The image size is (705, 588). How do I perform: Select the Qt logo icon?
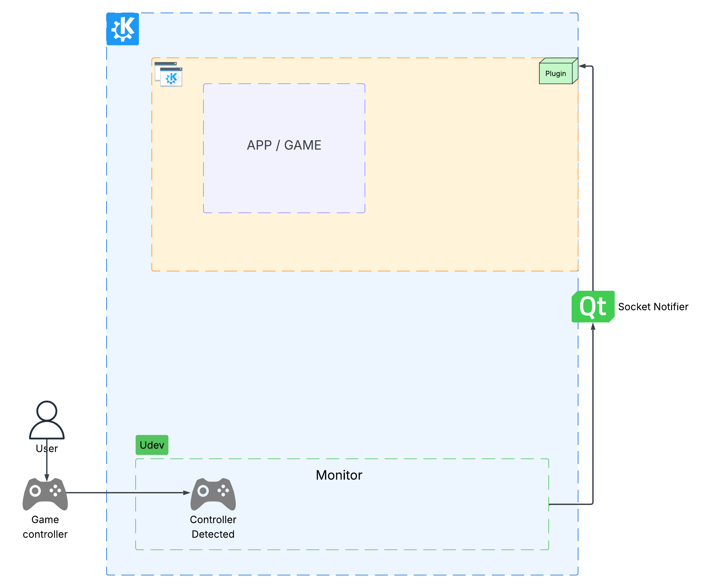tap(594, 307)
